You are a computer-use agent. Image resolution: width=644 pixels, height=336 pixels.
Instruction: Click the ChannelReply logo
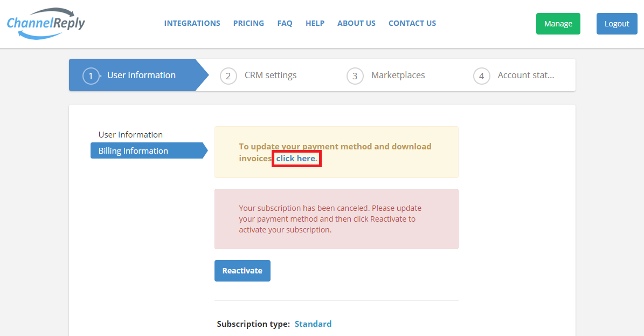click(46, 23)
